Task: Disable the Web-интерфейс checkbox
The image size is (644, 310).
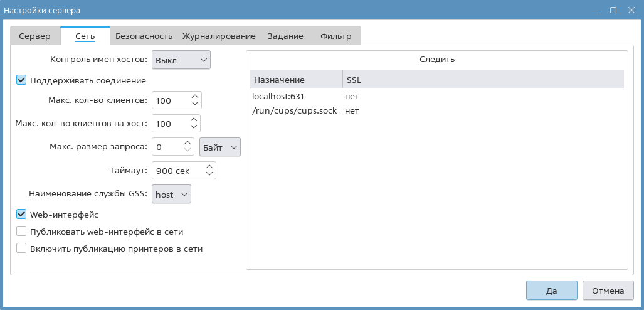Action: pyautogui.click(x=21, y=215)
